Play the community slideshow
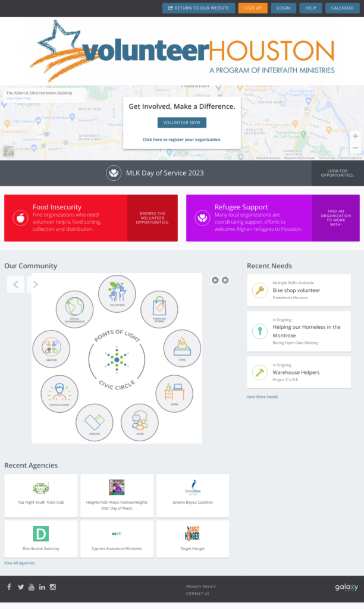 pyautogui.click(x=215, y=280)
